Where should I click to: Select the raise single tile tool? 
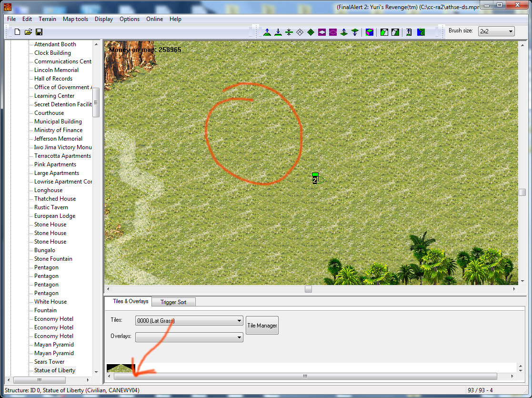(344, 32)
